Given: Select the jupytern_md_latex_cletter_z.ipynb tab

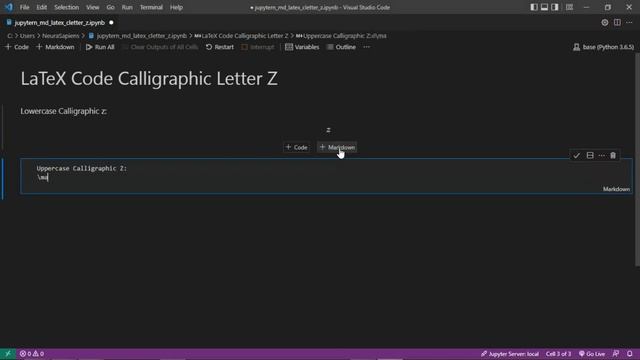Looking at the screenshot, I should (x=59, y=23).
